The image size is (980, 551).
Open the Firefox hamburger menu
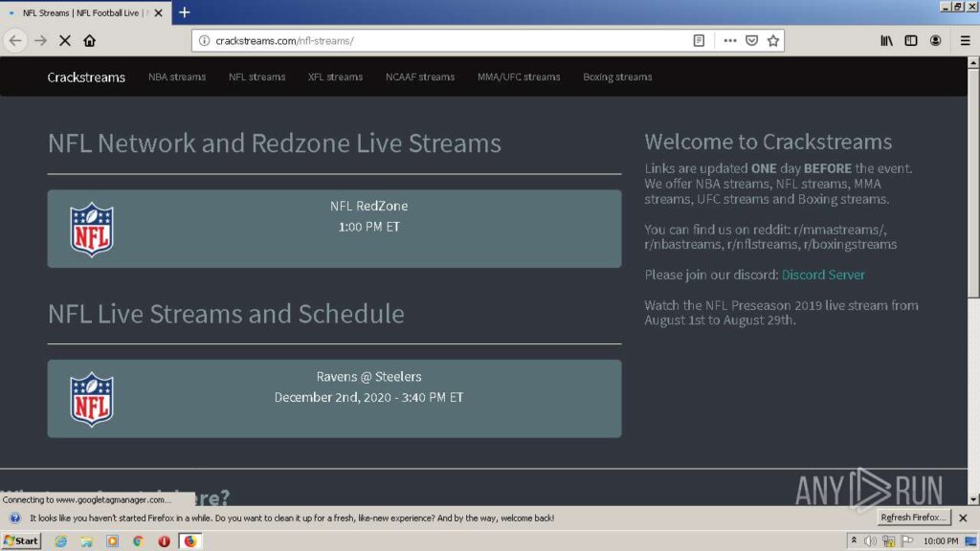coord(965,40)
